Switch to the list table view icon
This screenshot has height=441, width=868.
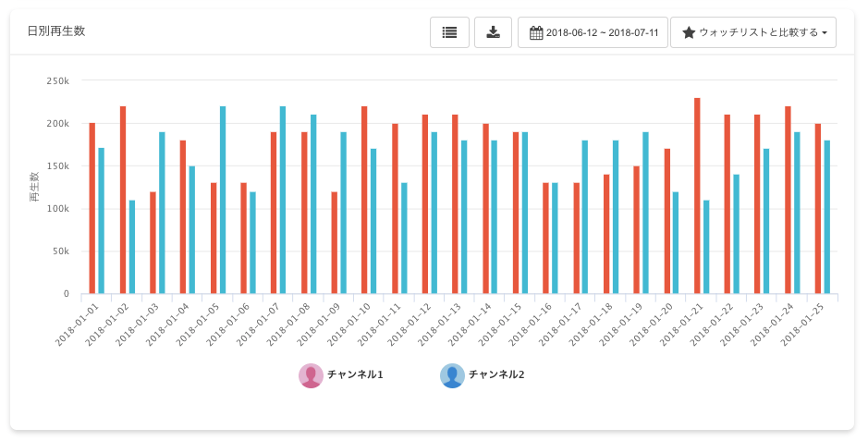pyautogui.click(x=449, y=32)
